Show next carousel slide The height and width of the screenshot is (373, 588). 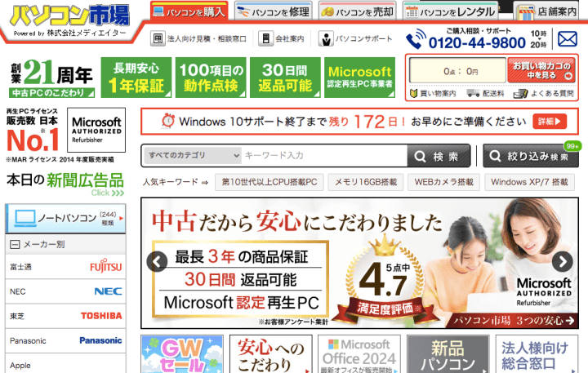[563, 261]
